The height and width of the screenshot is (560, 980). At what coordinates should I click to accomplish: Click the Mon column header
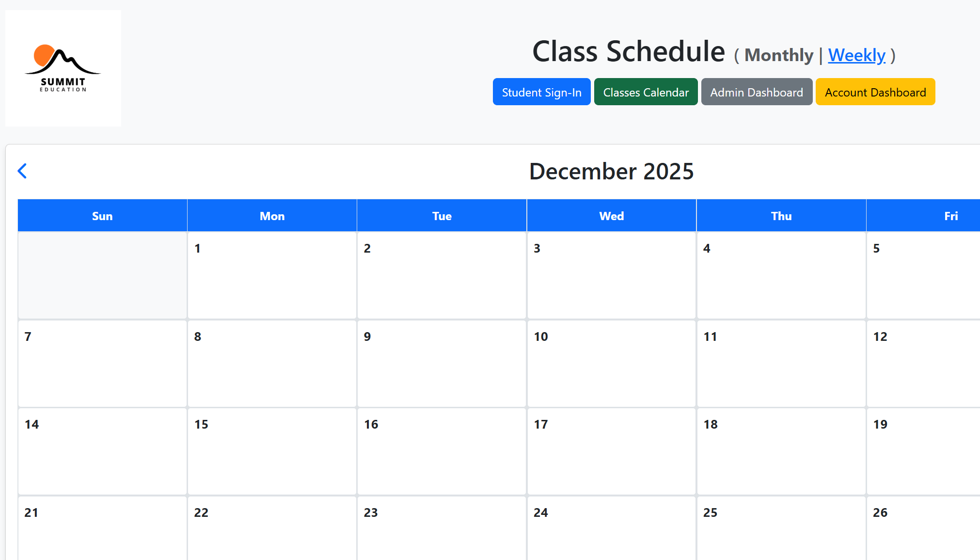click(272, 216)
